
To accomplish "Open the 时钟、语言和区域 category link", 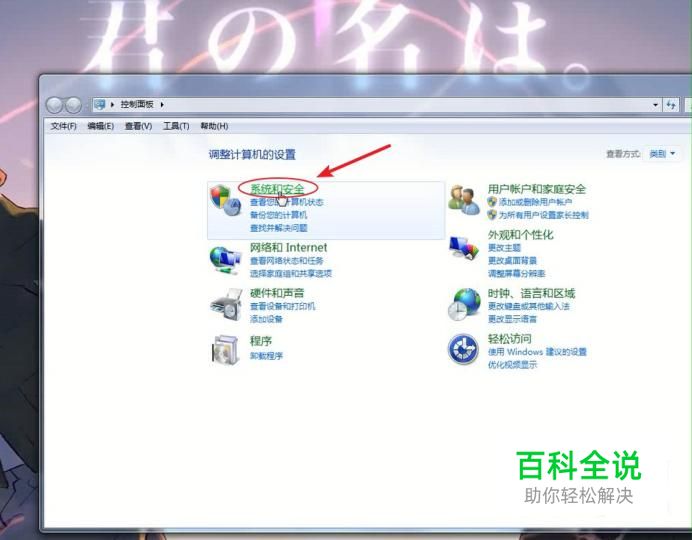I will 531,293.
